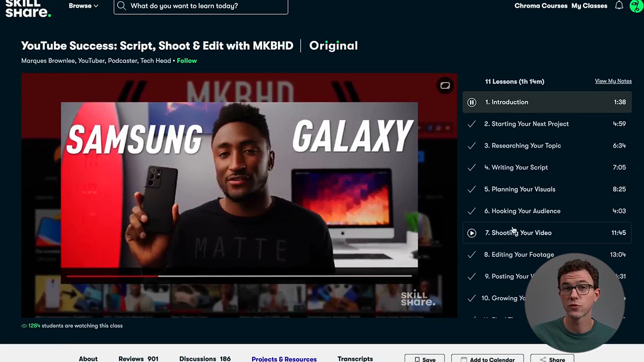Click checkmark for Writing Your Script
The width and height of the screenshot is (644, 362).
[x=472, y=168]
